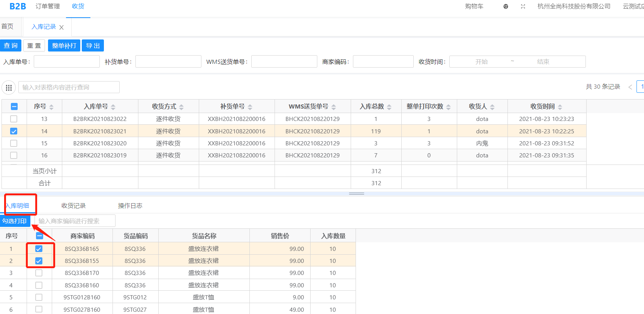The width and height of the screenshot is (644, 314).
Task: Toggle select-all checkbox in detail table header
Action: click(39, 236)
